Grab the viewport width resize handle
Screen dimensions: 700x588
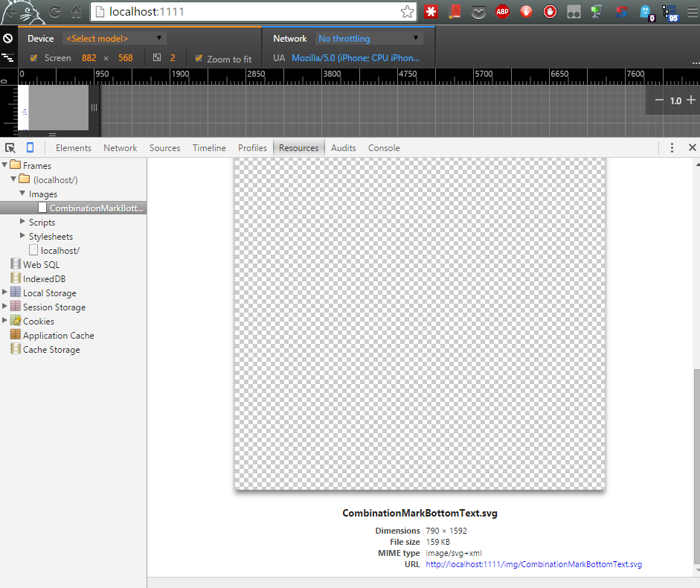click(94, 108)
